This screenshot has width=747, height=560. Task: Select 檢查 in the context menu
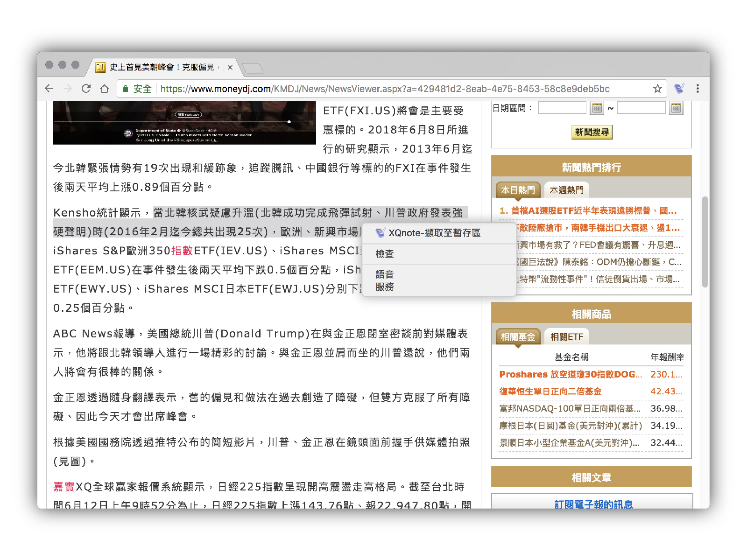(439, 254)
